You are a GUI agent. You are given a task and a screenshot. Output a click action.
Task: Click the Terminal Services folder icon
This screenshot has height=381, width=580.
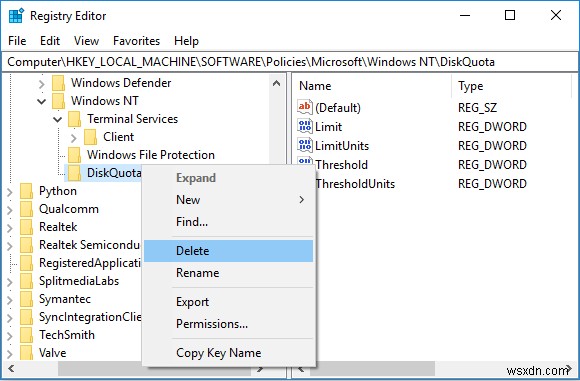coord(74,119)
